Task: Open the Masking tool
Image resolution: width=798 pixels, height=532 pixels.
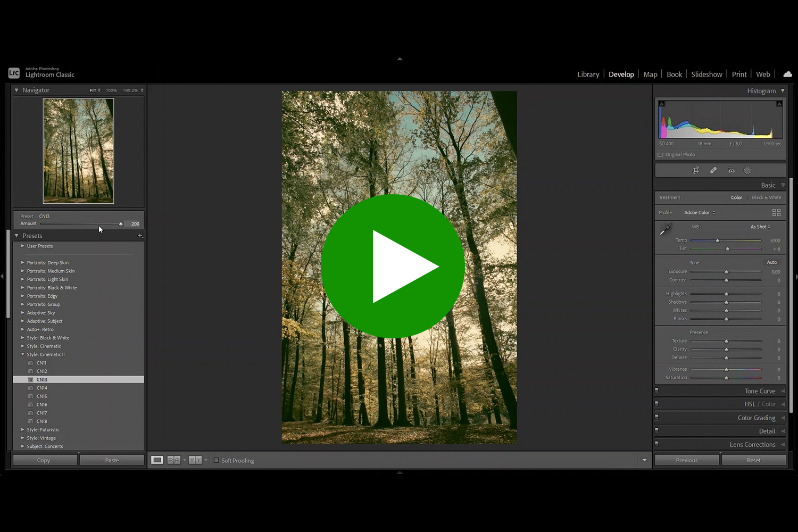Action: (747, 170)
